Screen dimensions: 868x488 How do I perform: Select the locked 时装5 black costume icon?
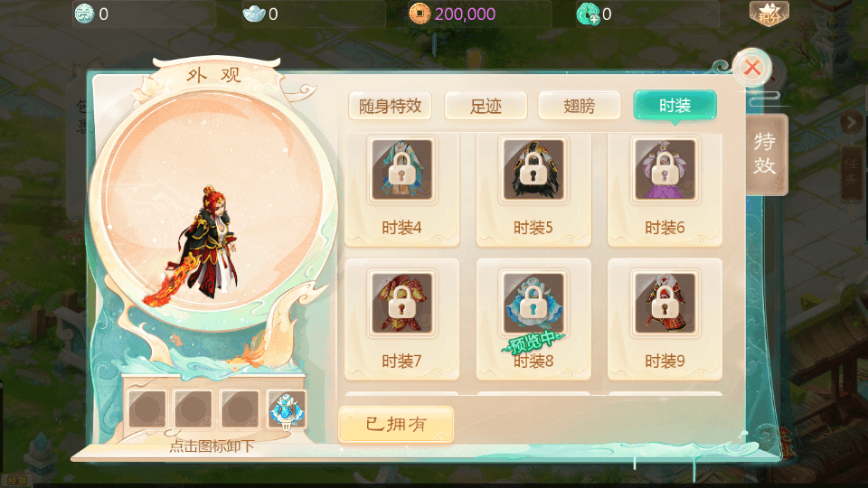point(533,170)
